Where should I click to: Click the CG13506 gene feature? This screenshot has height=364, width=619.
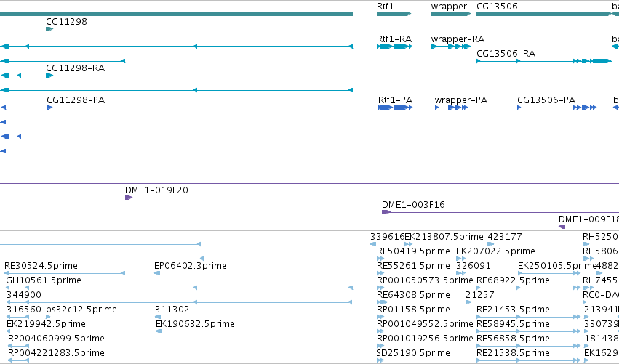coord(543,14)
